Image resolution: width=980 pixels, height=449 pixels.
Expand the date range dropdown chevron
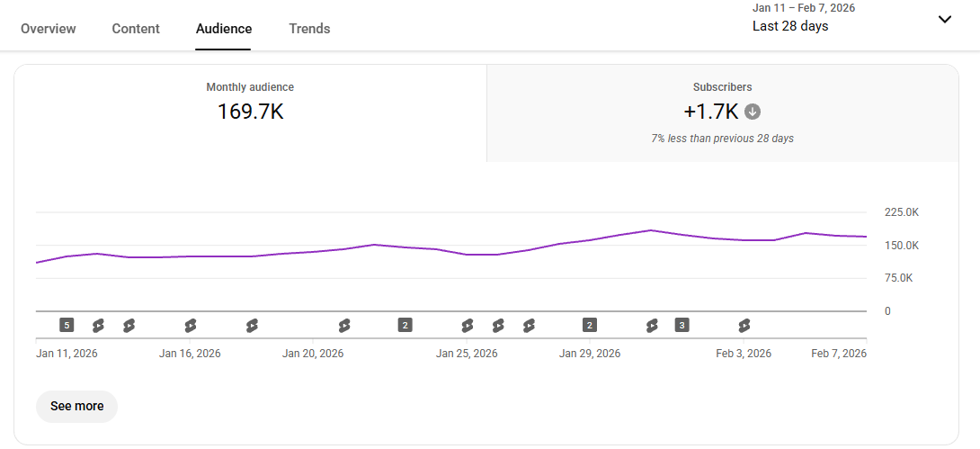click(944, 19)
